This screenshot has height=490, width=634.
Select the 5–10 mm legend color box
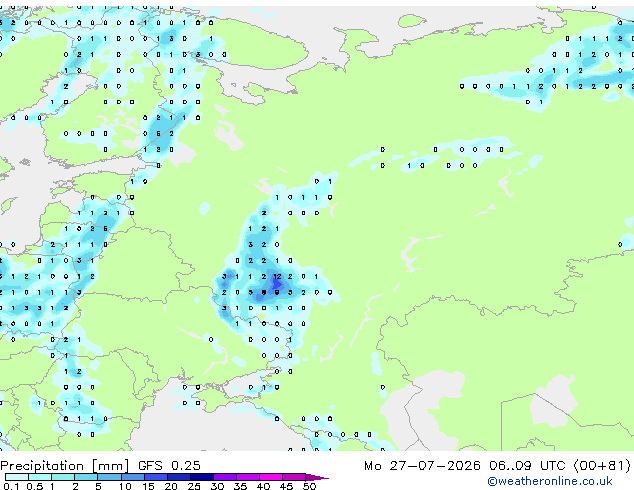[x=110, y=477]
